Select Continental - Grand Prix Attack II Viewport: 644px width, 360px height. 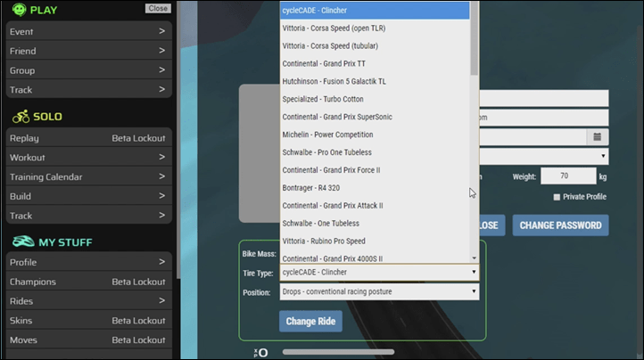pos(375,205)
